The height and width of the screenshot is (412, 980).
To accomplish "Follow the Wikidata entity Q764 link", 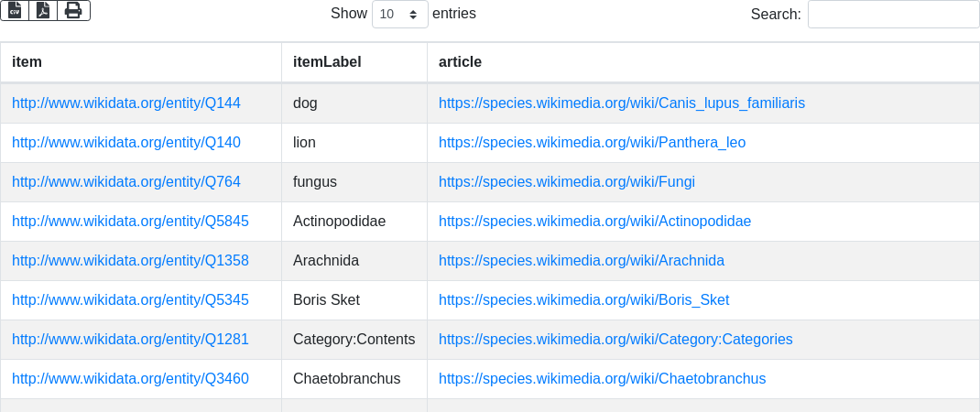I will coord(126,182).
